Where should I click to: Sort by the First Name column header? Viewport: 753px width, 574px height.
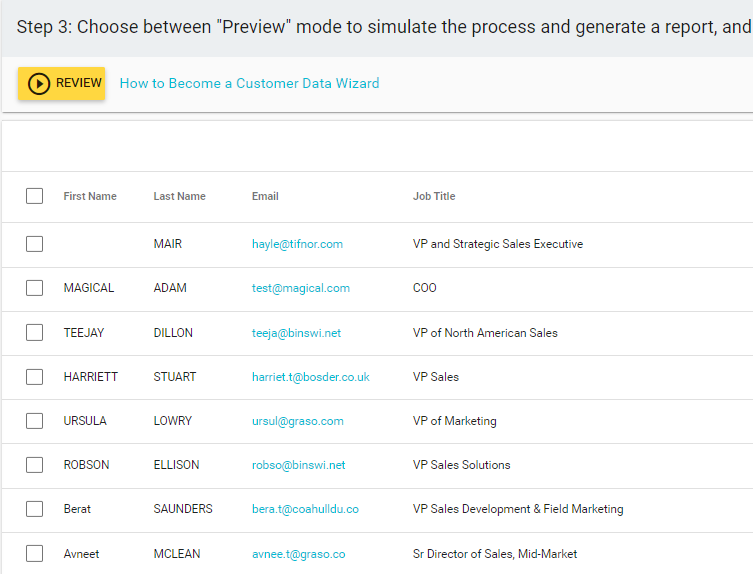click(x=90, y=196)
